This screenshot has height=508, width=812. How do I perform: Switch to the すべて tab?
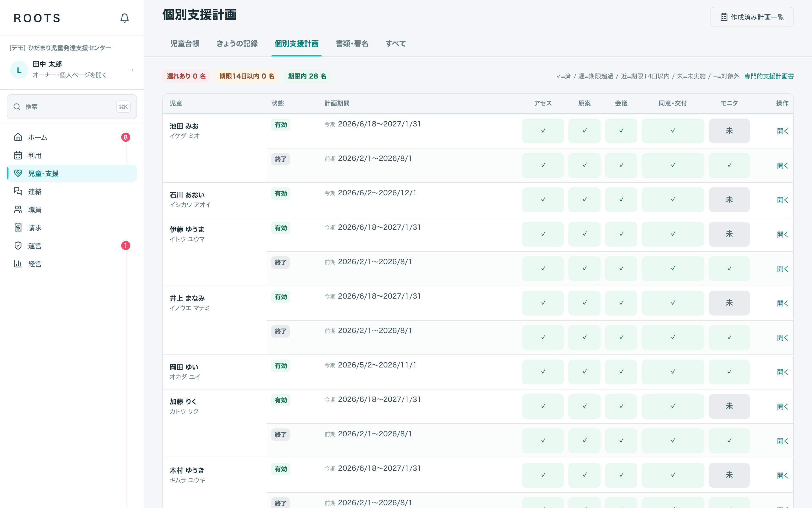tap(396, 44)
